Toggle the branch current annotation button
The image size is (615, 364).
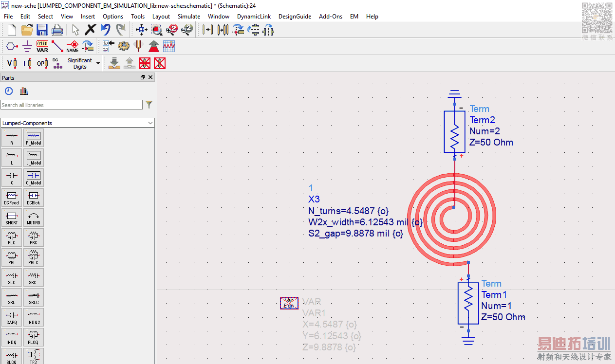tap(27, 63)
